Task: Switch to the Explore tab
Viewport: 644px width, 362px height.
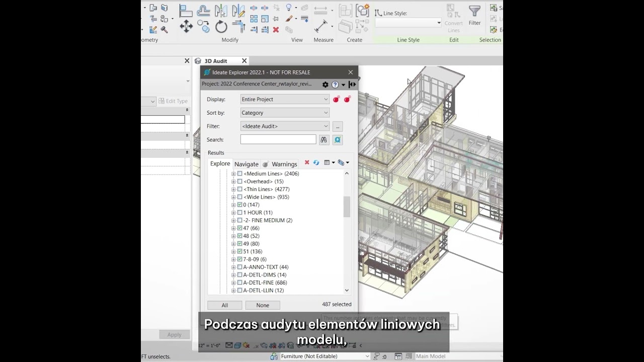Action: coord(220,164)
